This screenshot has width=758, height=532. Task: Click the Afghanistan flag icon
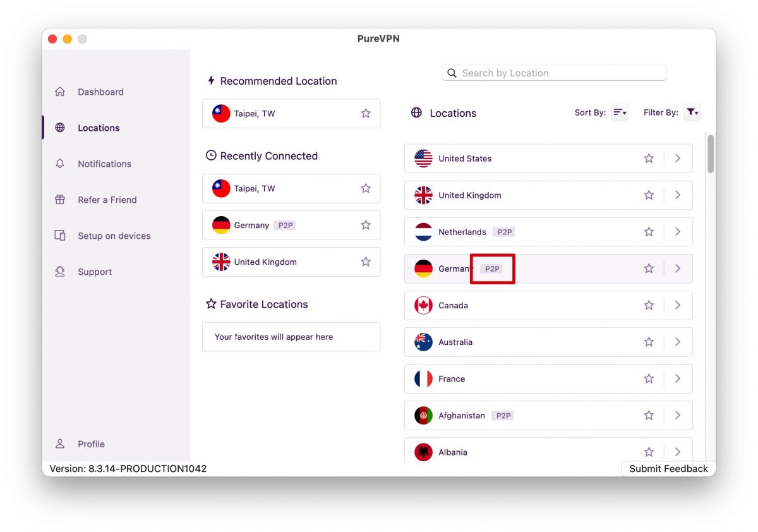(423, 415)
